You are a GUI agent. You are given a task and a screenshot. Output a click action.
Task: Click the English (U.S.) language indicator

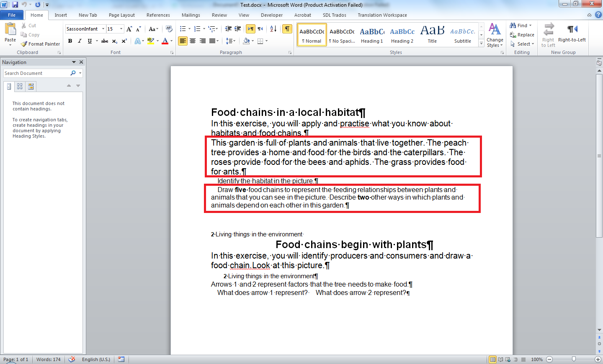[x=96, y=359]
